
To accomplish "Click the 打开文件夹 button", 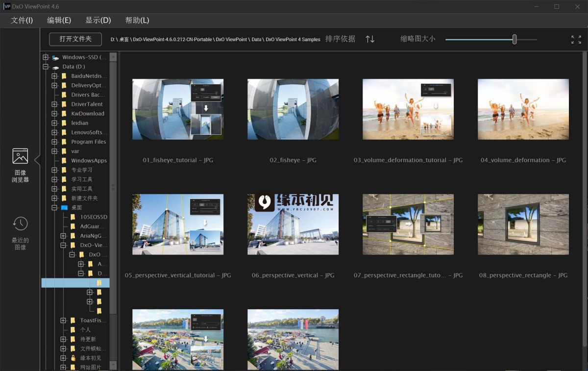I will pos(75,39).
